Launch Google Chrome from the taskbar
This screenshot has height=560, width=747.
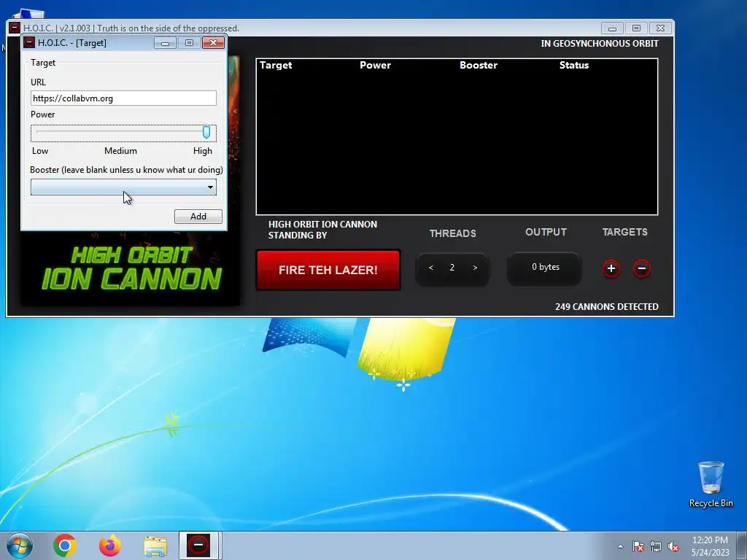[65, 545]
